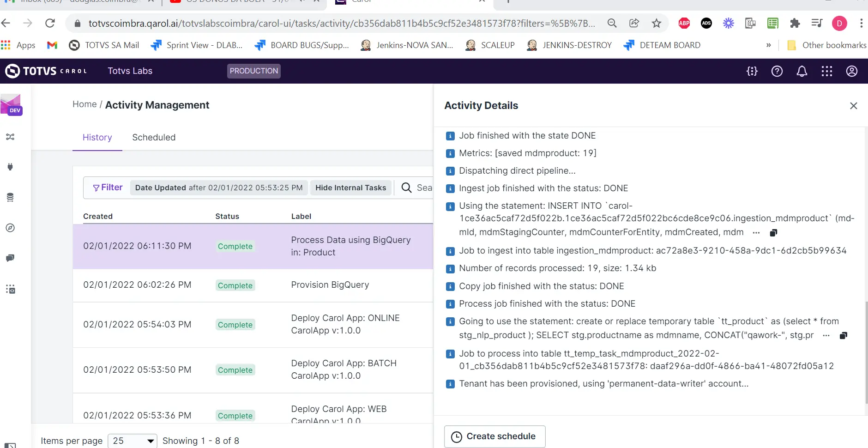Click the browser forward arrow
This screenshot has width=868, height=448.
(28, 23)
